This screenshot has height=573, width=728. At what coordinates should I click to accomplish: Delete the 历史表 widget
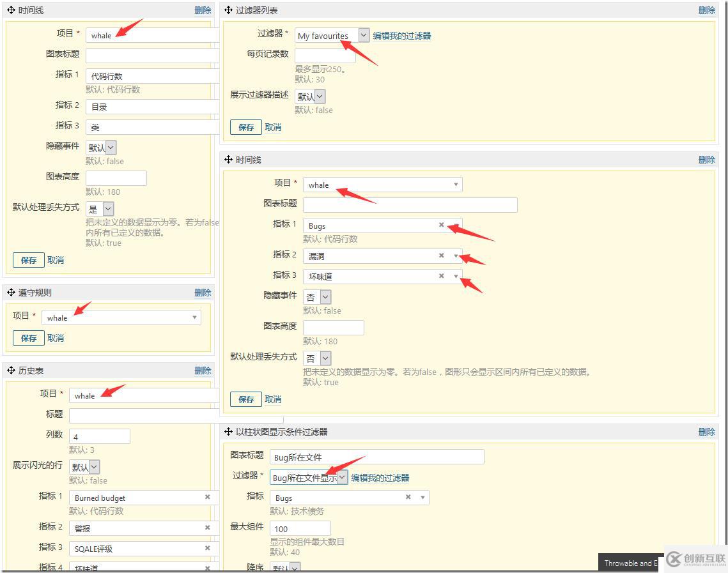(203, 371)
